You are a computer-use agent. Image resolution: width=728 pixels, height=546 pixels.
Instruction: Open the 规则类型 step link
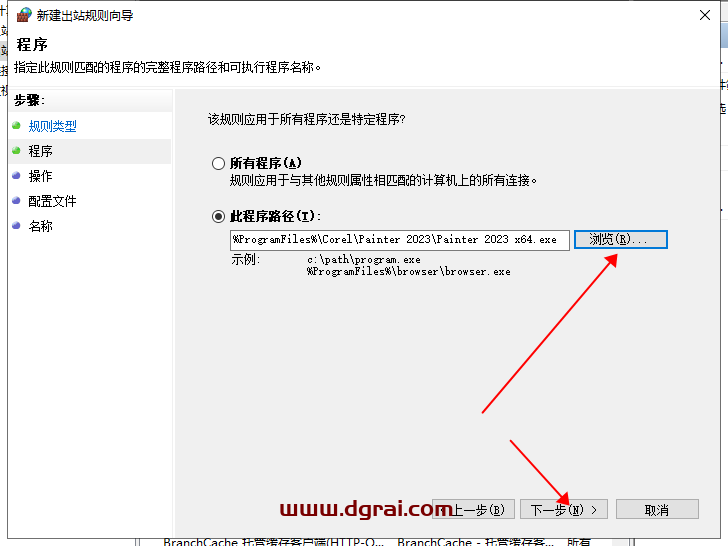pos(52,126)
